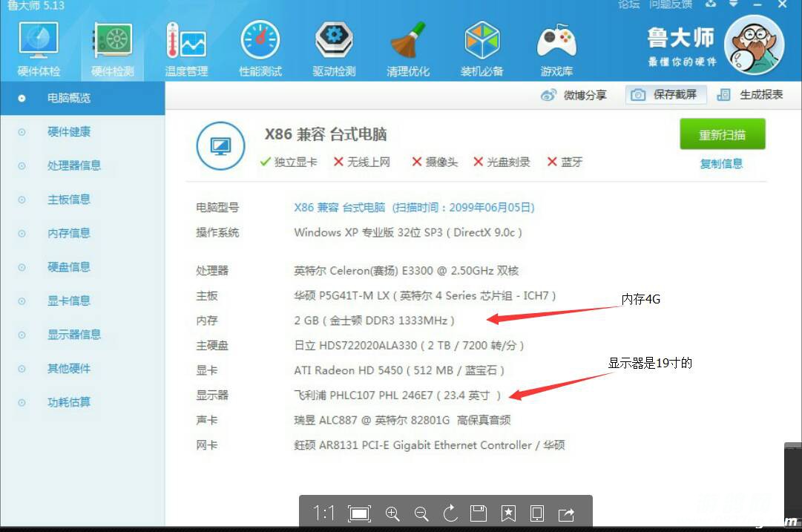Click 问题反馈 feedback link
This screenshot has width=802, height=532.
point(670,4)
